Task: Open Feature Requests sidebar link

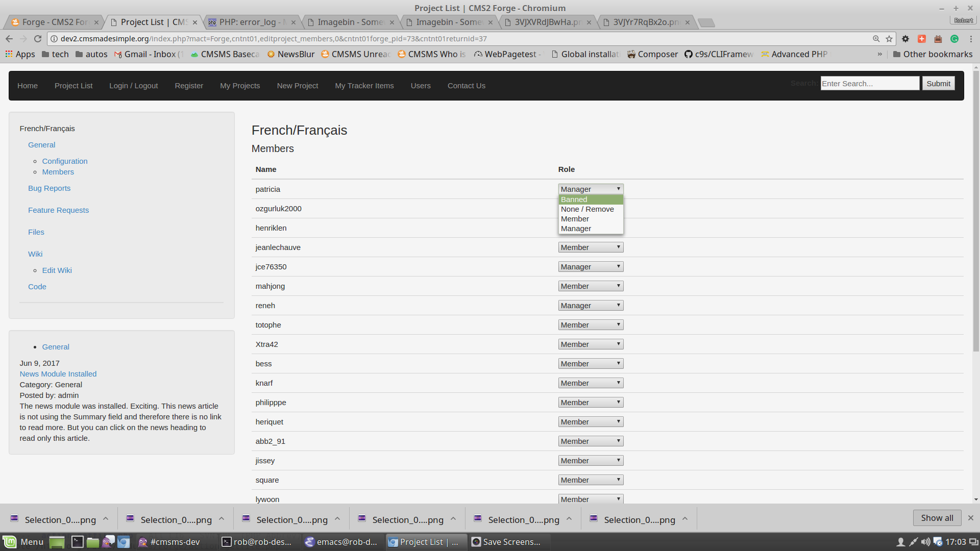Action: (x=58, y=210)
